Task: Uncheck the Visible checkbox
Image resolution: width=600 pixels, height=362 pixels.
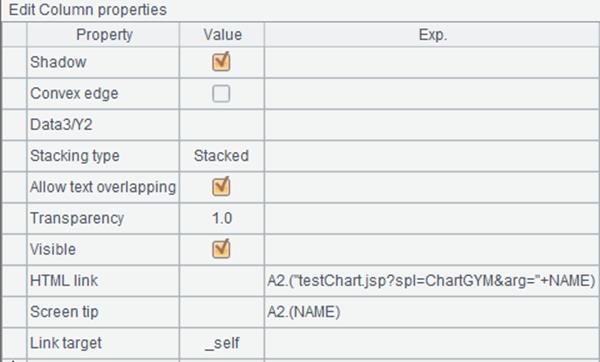Action: (x=221, y=249)
